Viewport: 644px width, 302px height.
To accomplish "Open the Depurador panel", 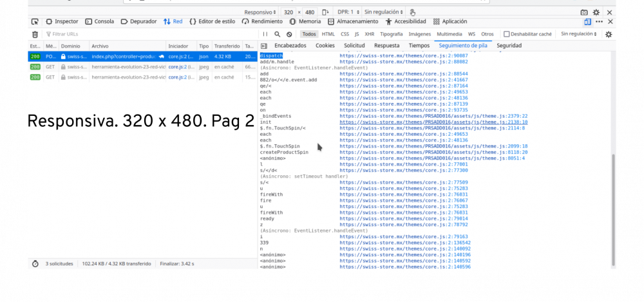I will [x=139, y=21].
